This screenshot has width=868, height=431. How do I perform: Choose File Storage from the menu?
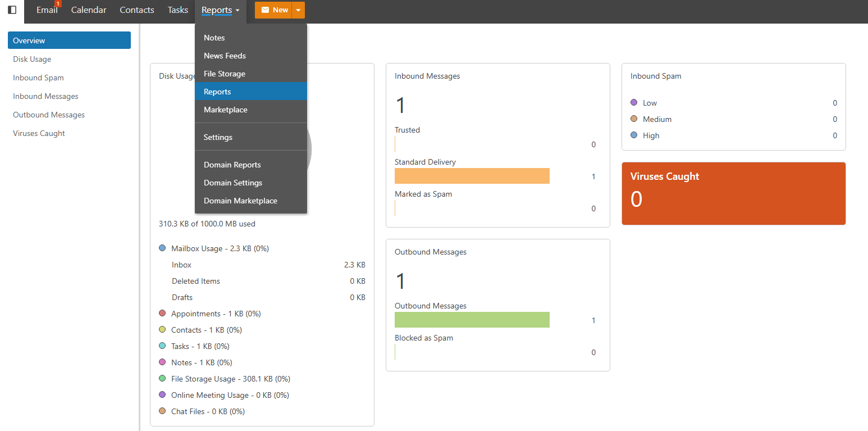(x=225, y=74)
